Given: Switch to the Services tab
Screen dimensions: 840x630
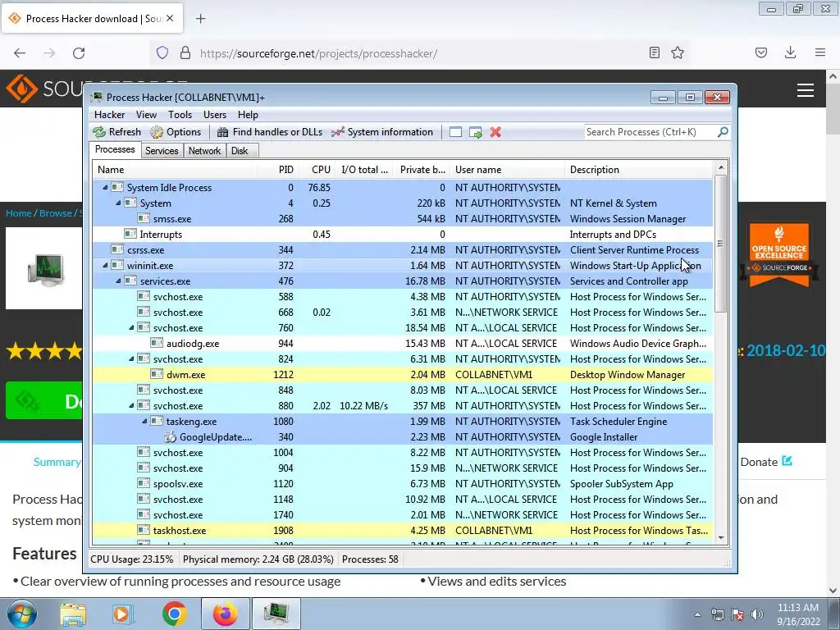Looking at the screenshot, I should point(162,151).
